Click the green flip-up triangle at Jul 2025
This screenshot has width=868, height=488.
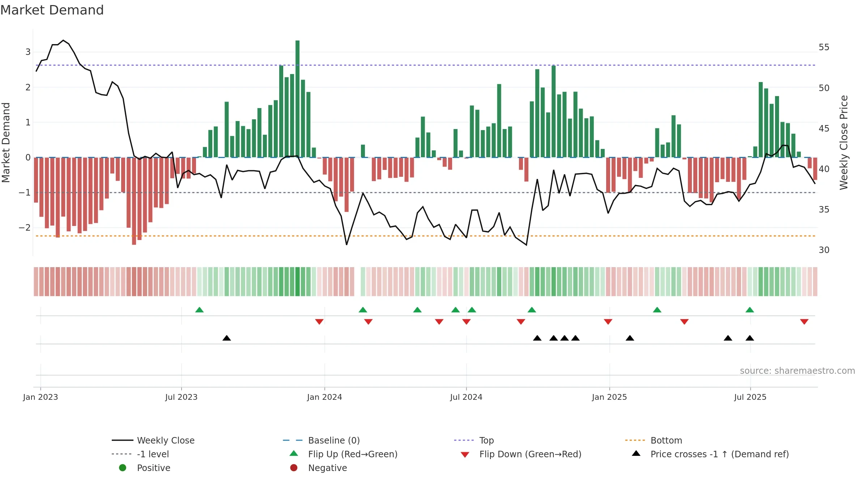tap(750, 310)
